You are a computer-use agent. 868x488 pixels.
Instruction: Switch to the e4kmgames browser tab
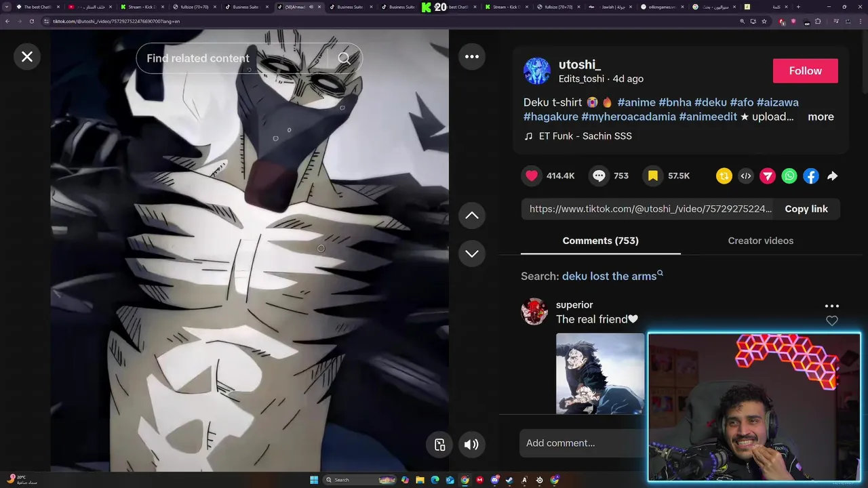pyautogui.click(x=663, y=7)
